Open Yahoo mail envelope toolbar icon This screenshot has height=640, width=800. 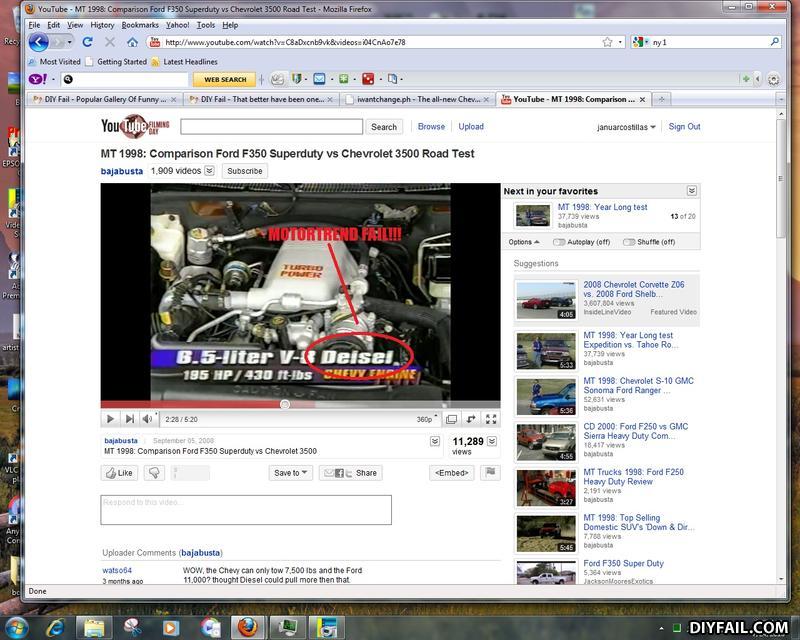319,79
